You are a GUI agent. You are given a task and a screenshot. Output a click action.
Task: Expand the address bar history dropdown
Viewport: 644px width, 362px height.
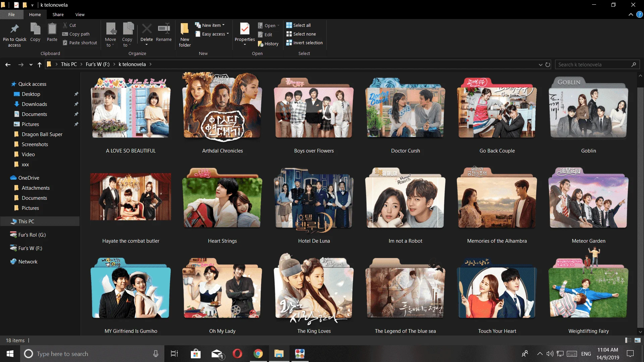click(540, 64)
